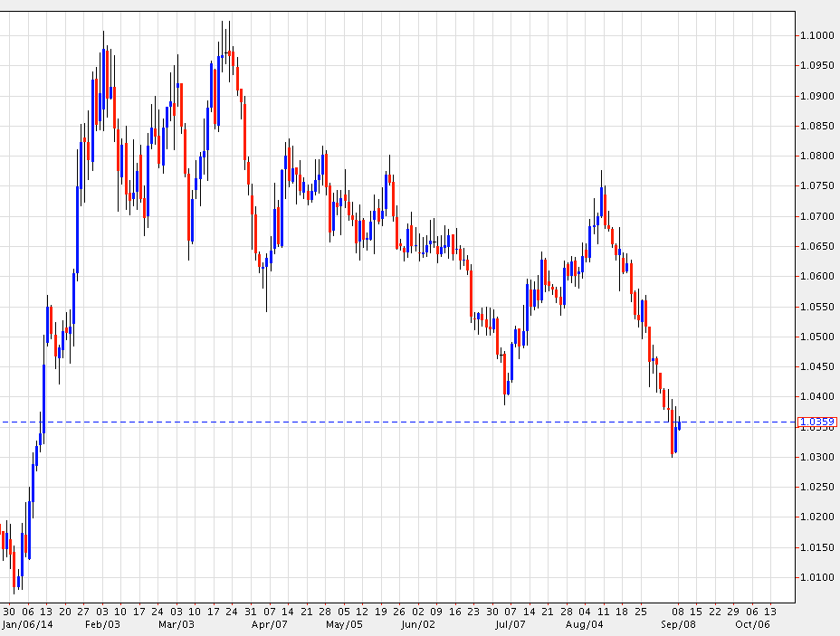
Task: Click the 1.0450 price axis label
Action: coord(817,366)
